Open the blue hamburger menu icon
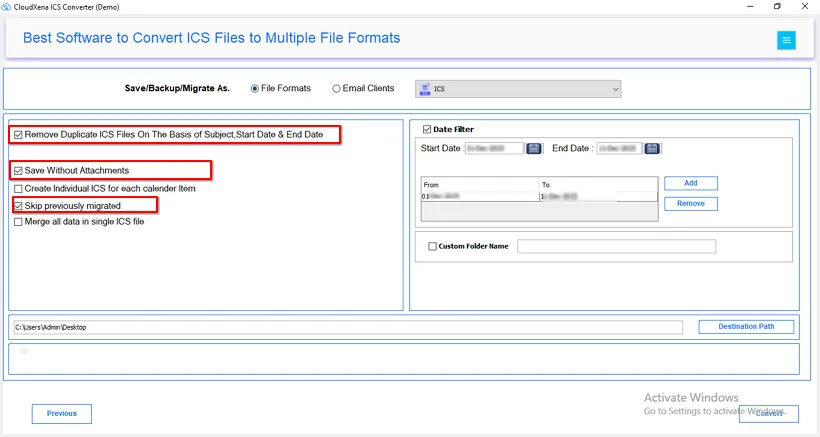 786,40
